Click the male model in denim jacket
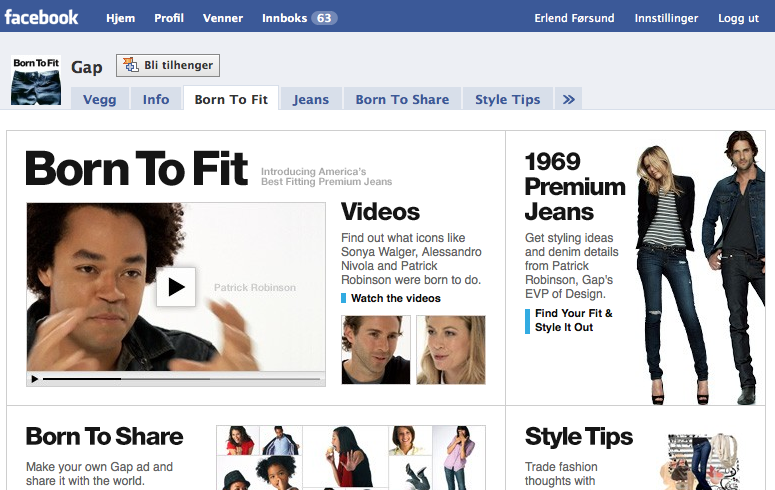The width and height of the screenshot is (775, 490). click(x=736, y=267)
